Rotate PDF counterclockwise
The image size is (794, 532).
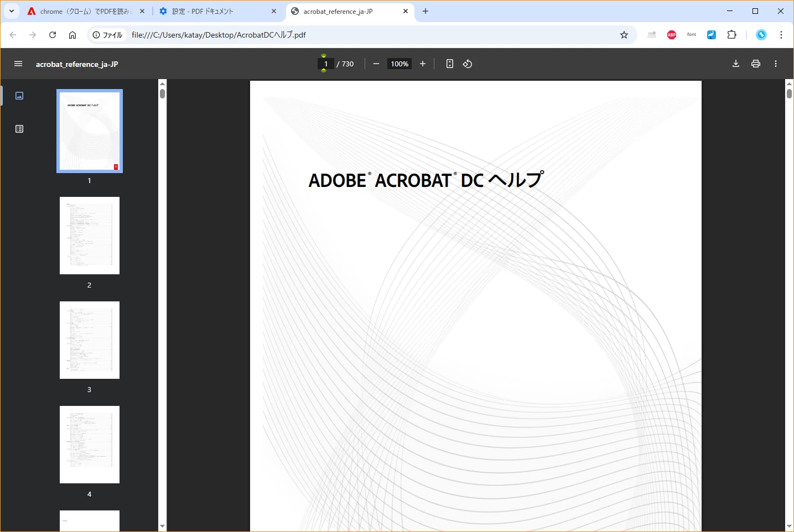tap(468, 64)
